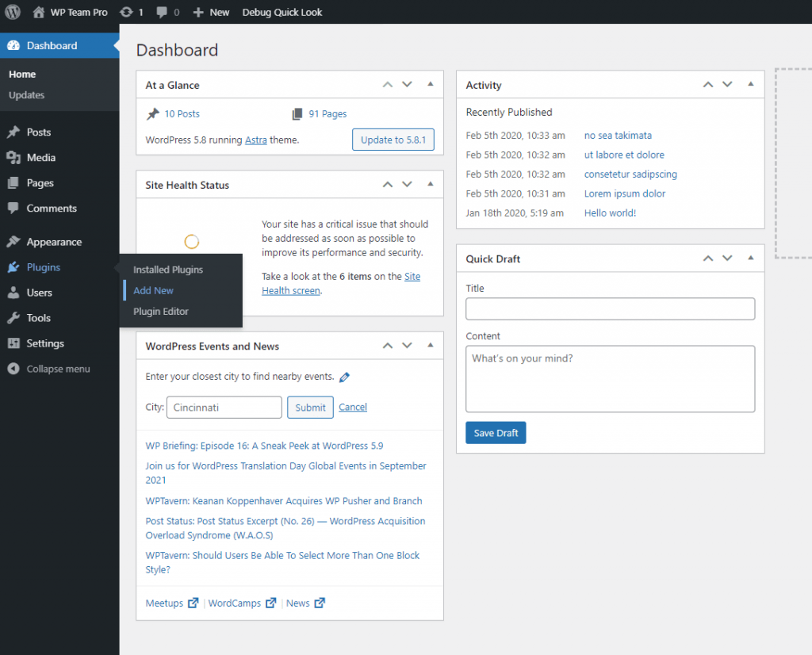
Task: Open the 10 Posts link
Action: click(x=182, y=114)
